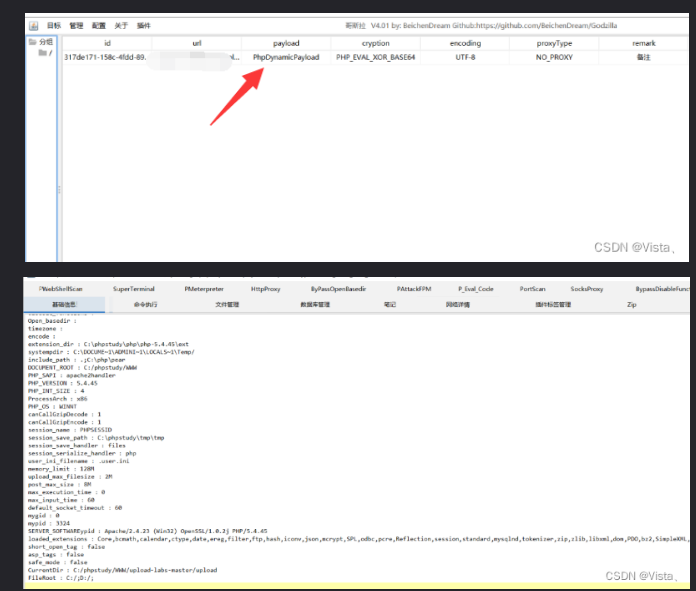Open the PortScan tab
This screenshot has width=696, height=591.
click(533, 289)
